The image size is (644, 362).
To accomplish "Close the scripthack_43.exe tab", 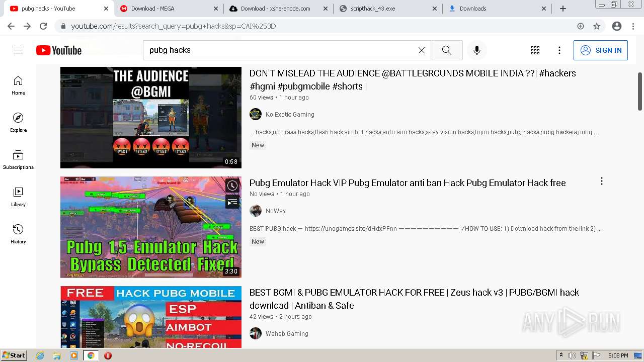I will (435, 9).
